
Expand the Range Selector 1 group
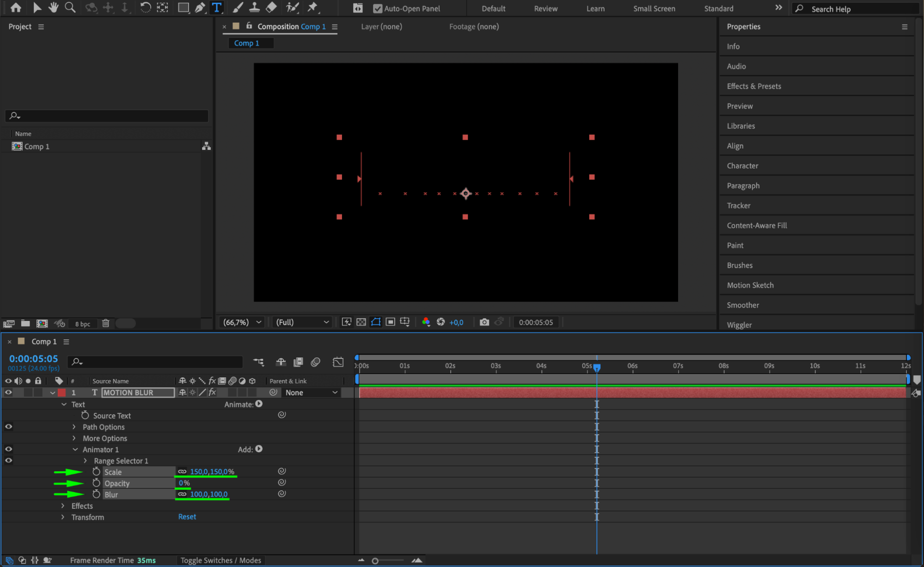[86, 461]
